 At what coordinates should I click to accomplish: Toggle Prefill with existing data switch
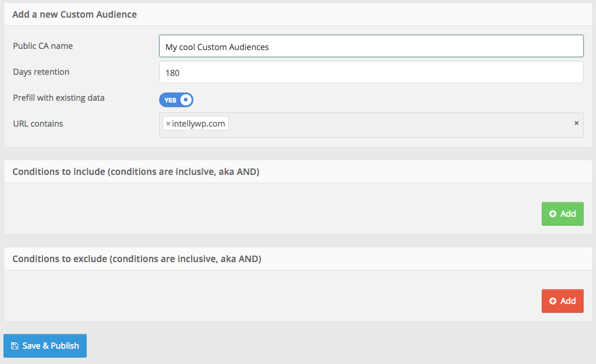[176, 100]
